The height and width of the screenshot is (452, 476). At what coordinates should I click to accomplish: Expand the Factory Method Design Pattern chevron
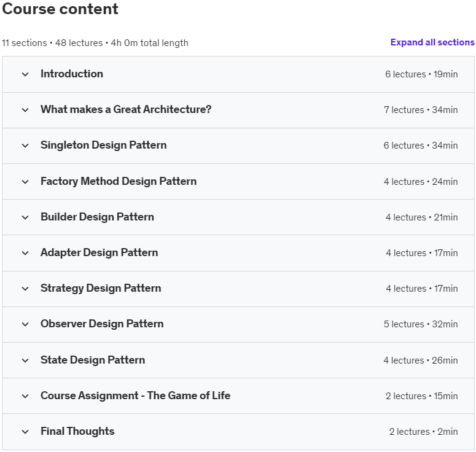[x=26, y=182]
